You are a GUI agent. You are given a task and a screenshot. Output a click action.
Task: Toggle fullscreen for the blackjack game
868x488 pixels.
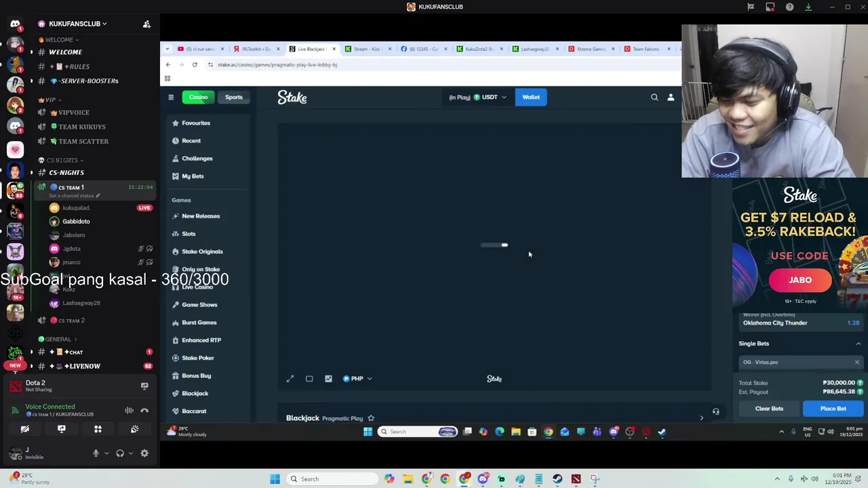pyautogui.click(x=290, y=378)
